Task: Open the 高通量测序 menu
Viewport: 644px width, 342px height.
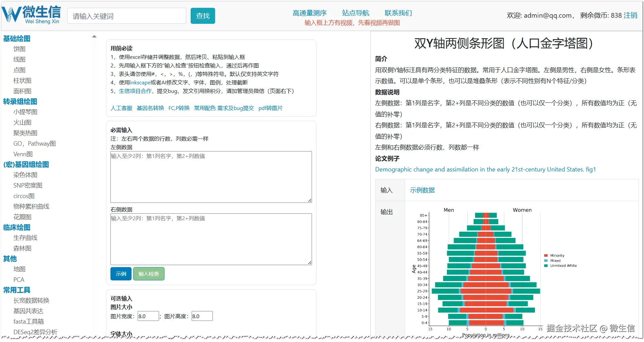Action: (x=310, y=13)
